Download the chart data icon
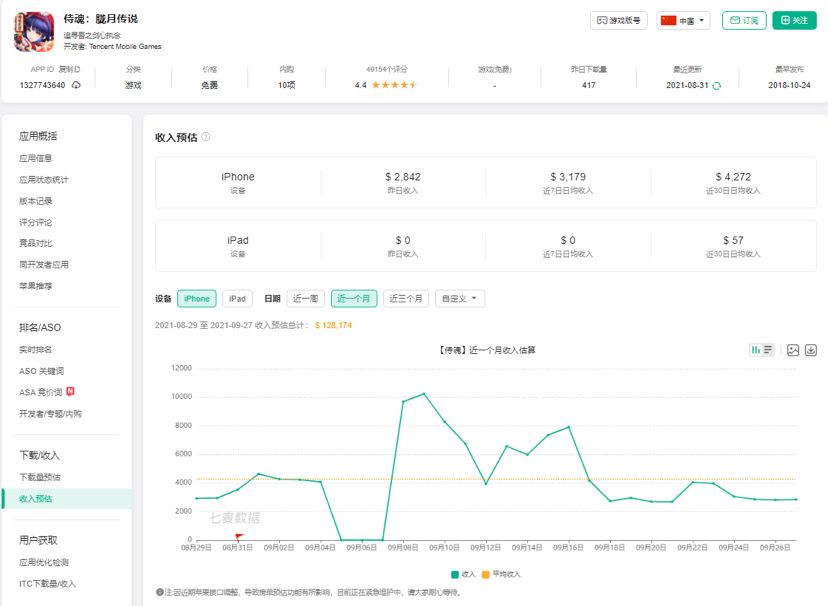 (811, 350)
